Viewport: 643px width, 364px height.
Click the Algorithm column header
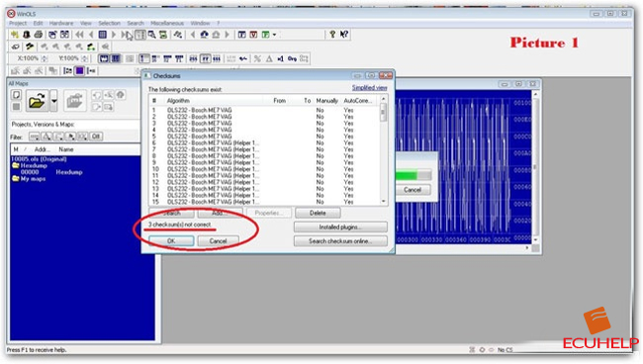[178, 101]
